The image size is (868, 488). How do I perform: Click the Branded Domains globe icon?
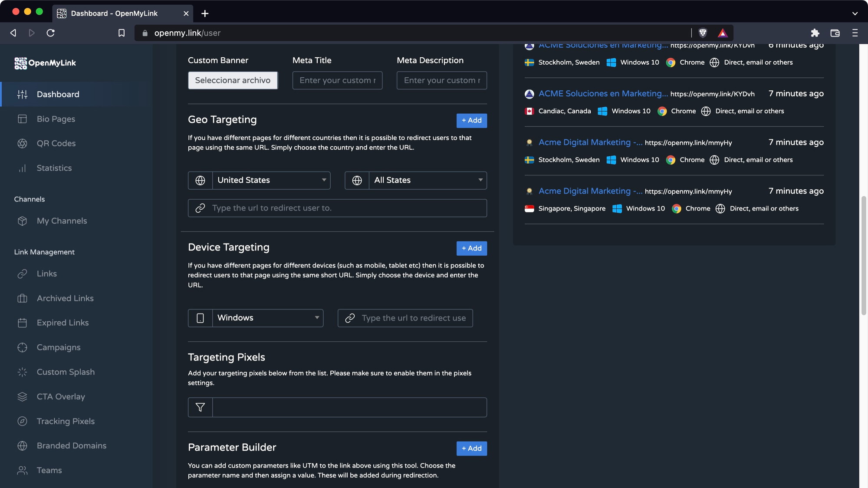pos(22,445)
